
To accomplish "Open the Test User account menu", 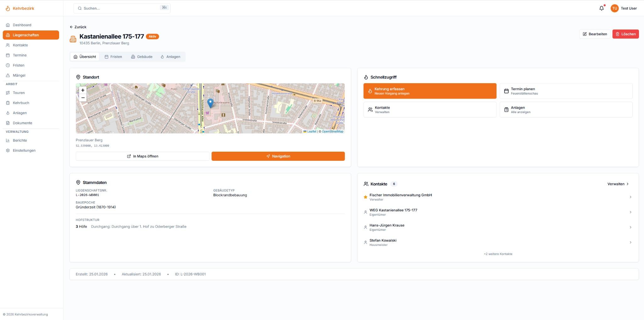I will click(x=624, y=8).
